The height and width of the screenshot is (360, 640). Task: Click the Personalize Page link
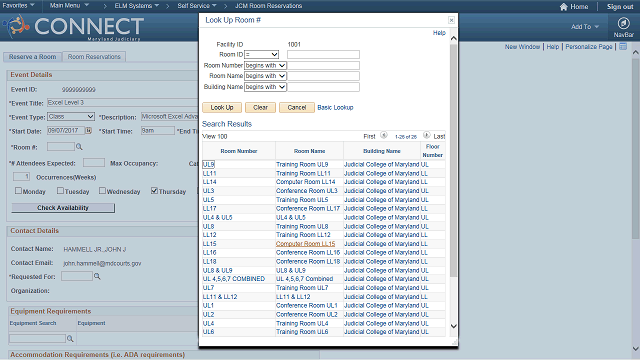click(x=589, y=47)
